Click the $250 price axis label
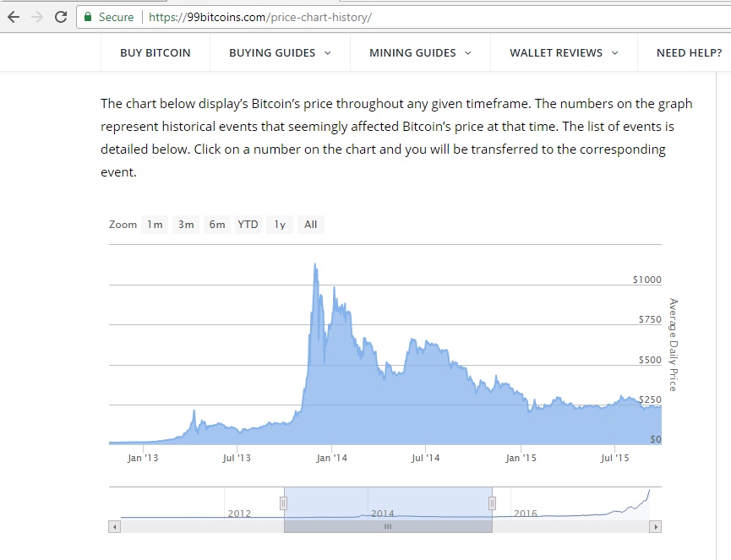The width and height of the screenshot is (731, 560). (650, 400)
